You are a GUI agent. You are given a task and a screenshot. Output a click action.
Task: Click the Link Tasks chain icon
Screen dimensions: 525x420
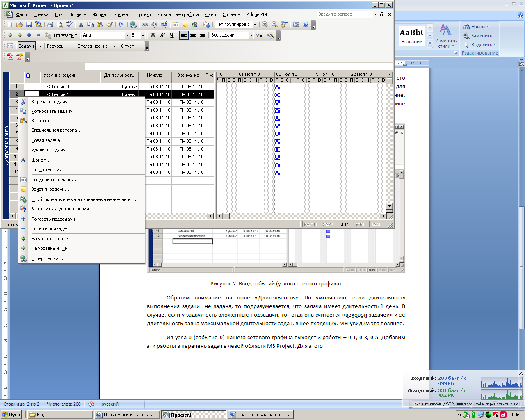pyautogui.click(x=145, y=25)
